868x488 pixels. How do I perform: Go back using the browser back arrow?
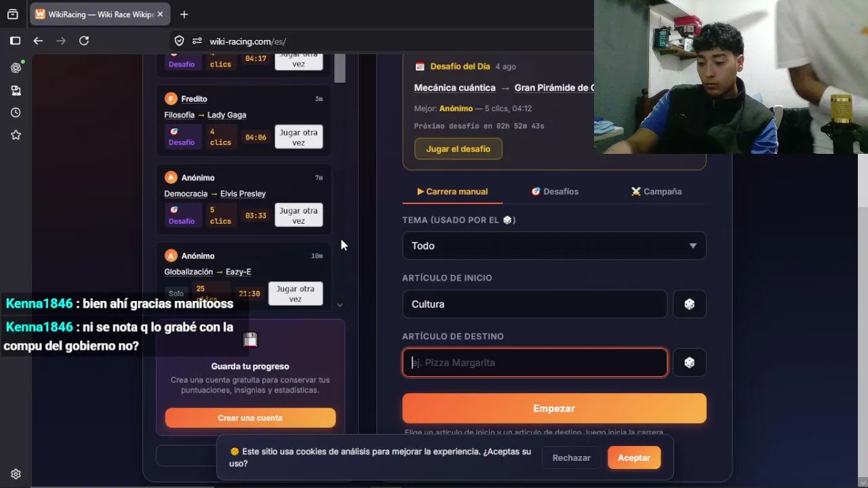click(38, 41)
